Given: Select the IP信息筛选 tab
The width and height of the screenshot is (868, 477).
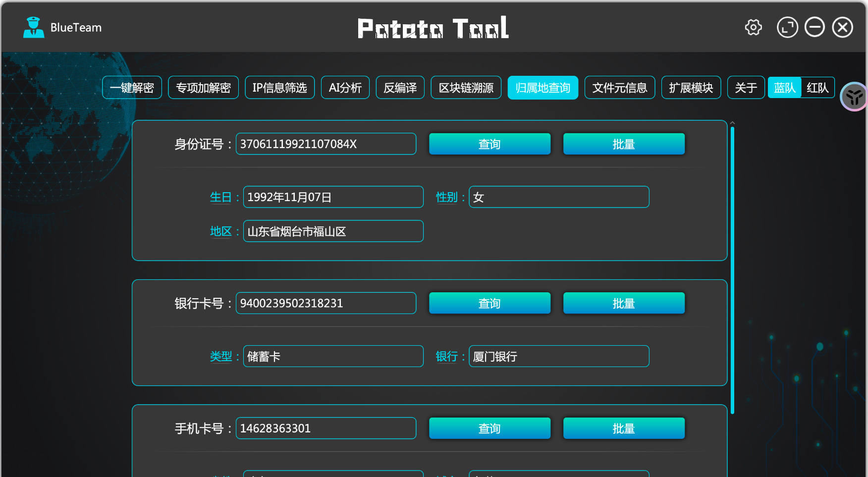Looking at the screenshot, I should pyautogui.click(x=280, y=88).
